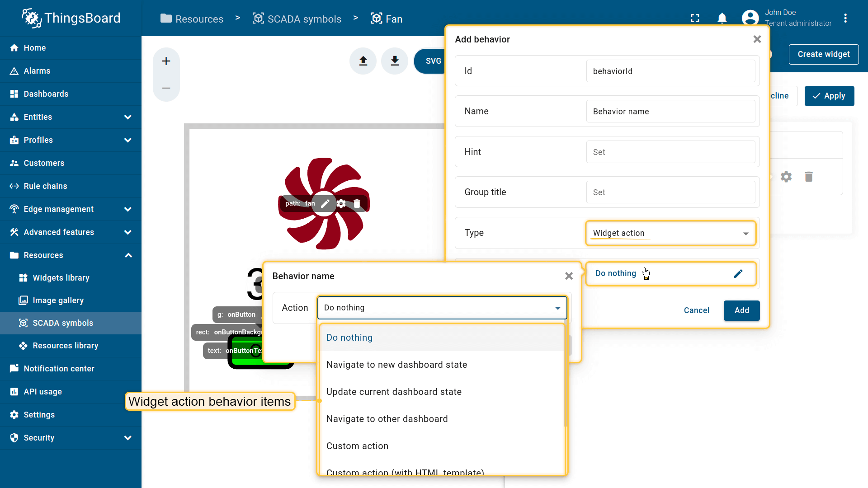Image resolution: width=868 pixels, height=488 pixels.
Task: Click the zoom out minus icon
Action: click(x=166, y=88)
